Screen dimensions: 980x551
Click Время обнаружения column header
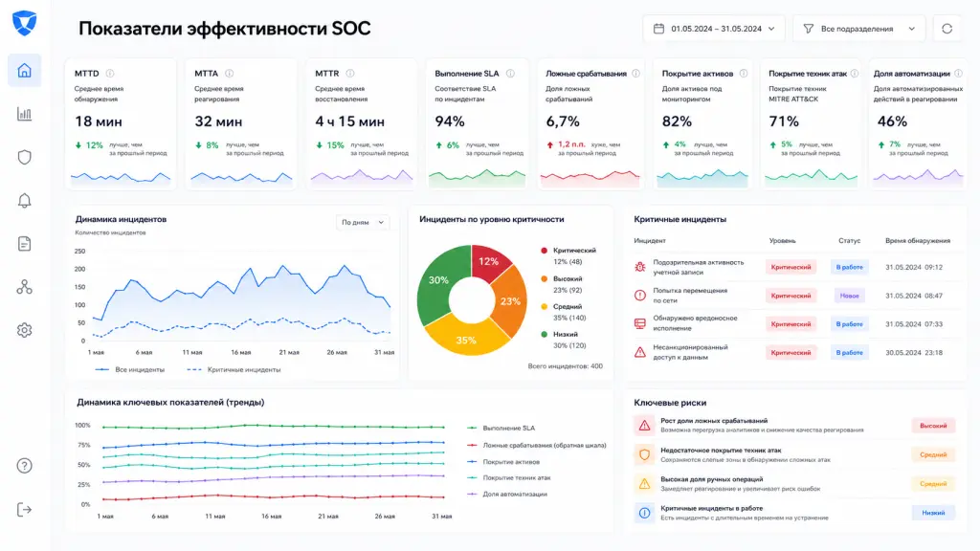point(918,240)
